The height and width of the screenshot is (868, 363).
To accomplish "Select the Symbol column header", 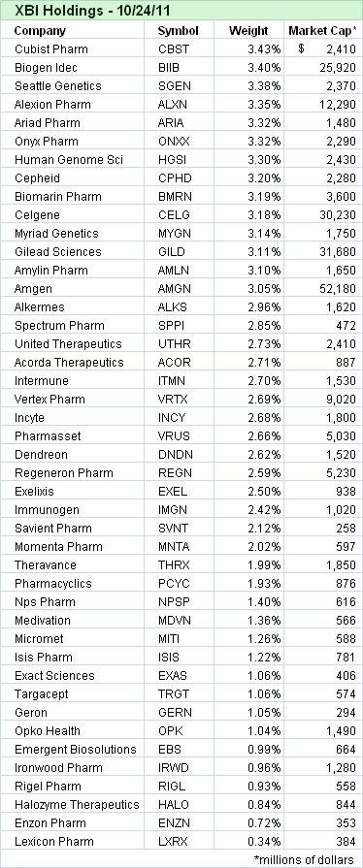I will point(179,30).
